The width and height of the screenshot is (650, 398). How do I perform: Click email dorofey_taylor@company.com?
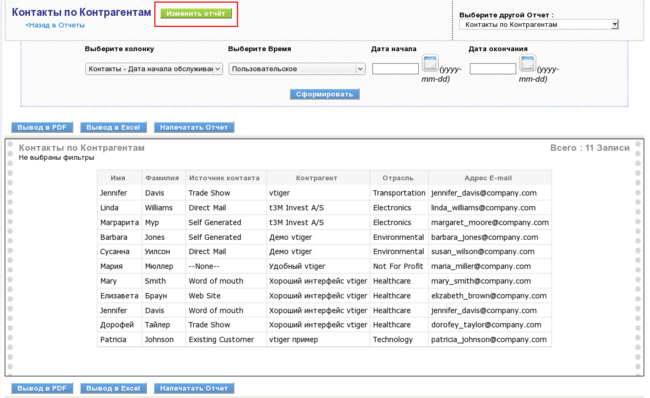point(486,325)
